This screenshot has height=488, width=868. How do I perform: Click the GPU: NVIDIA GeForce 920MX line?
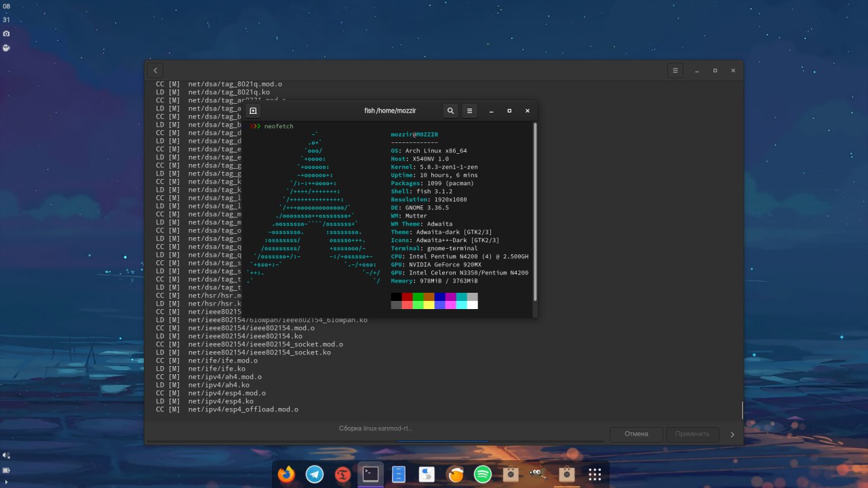(436, 265)
